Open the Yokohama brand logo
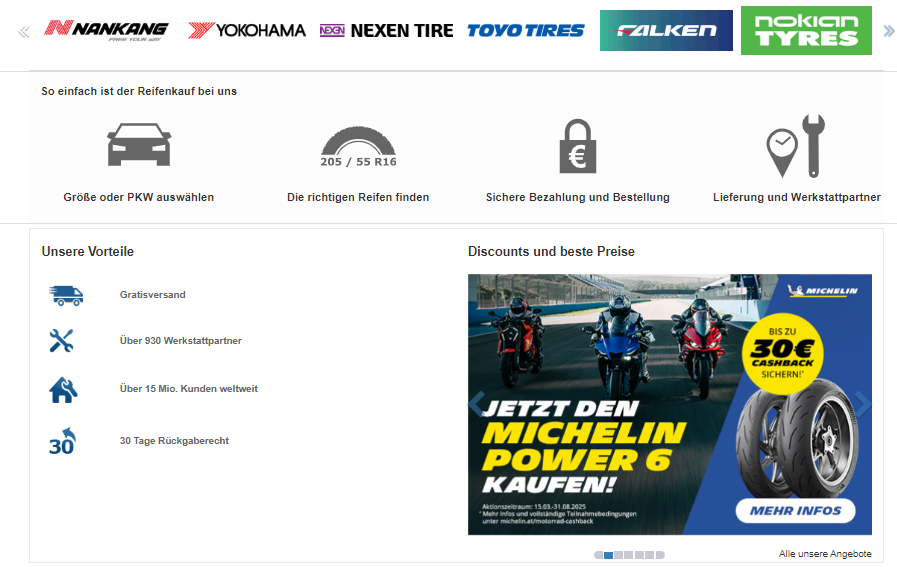The width and height of the screenshot is (897, 567). [x=247, y=30]
